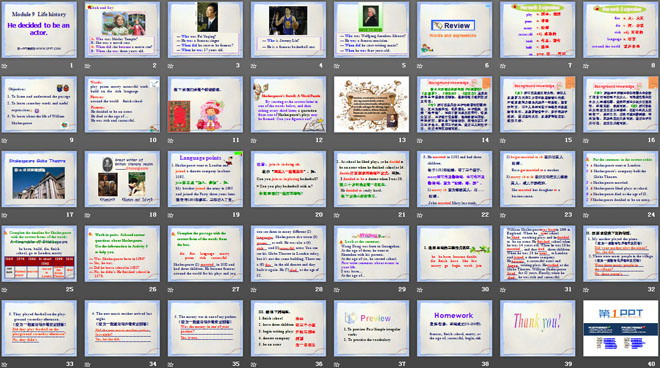660x368 pixels.
Task: Open the Shakespeare Globe Theatre slide
Action: coord(39,179)
